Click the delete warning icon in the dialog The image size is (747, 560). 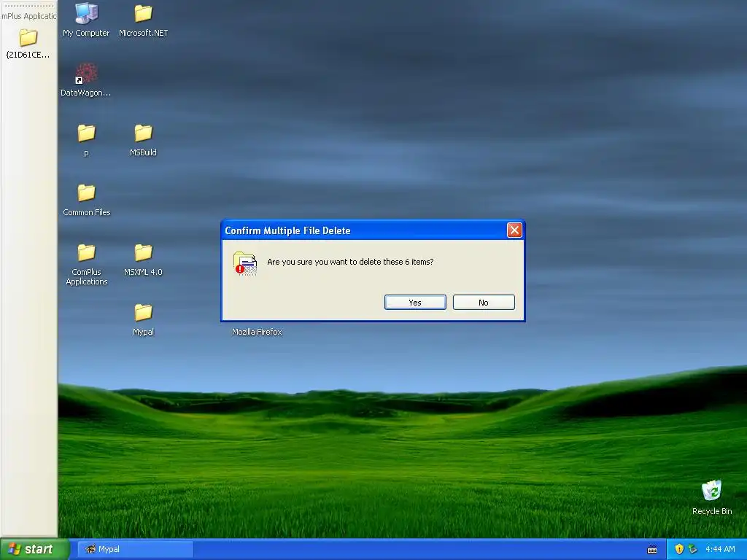pyautogui.click(x=245, y=263)
